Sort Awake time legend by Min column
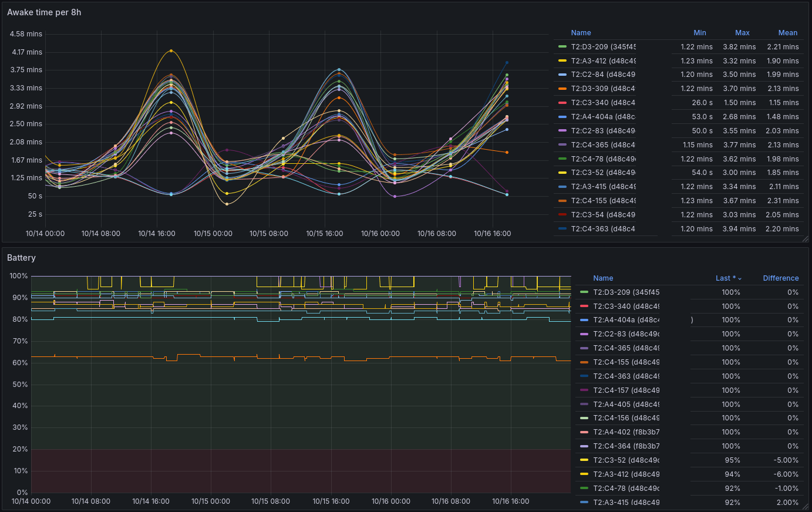 [699, 33]
